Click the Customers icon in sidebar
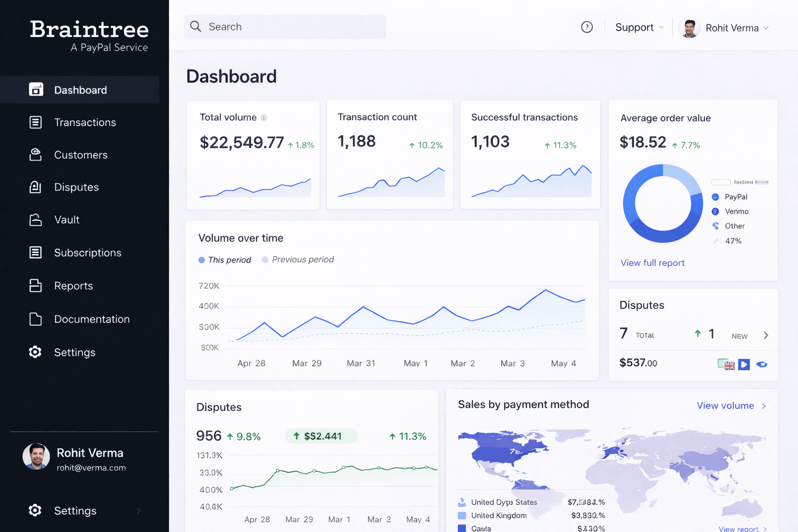 click(35, 155)
